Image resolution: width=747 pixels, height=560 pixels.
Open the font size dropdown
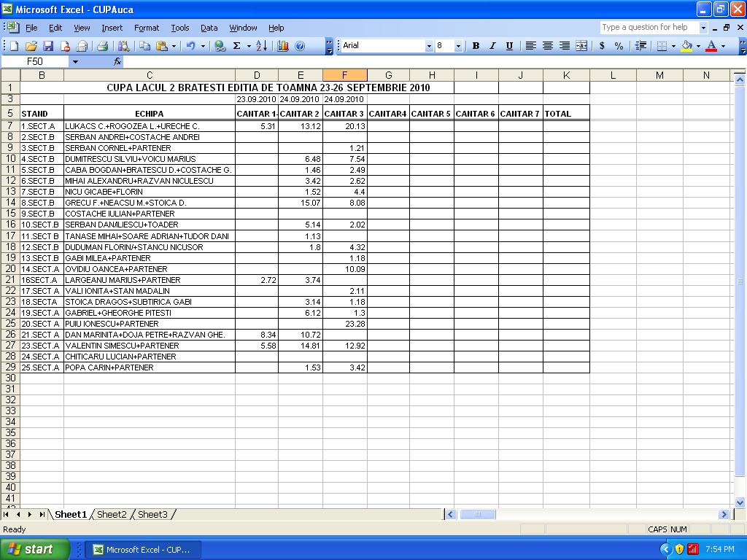[458, 46]
